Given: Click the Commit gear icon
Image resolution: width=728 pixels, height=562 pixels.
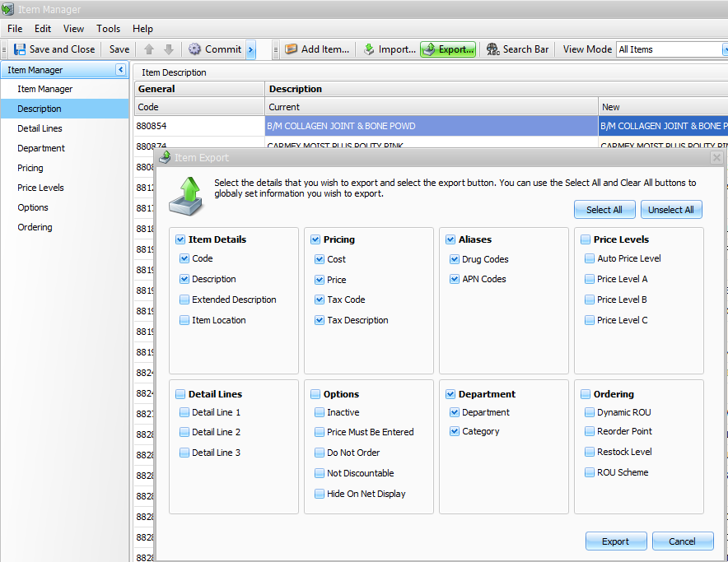Looking at the screenshot, I should pyautogui.click(x=195, y=49).
